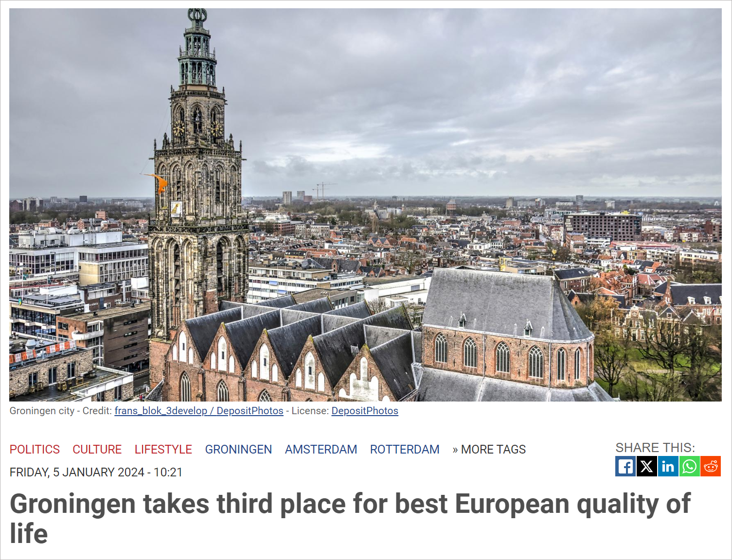Expand More Tags list

tap(489, 450)
